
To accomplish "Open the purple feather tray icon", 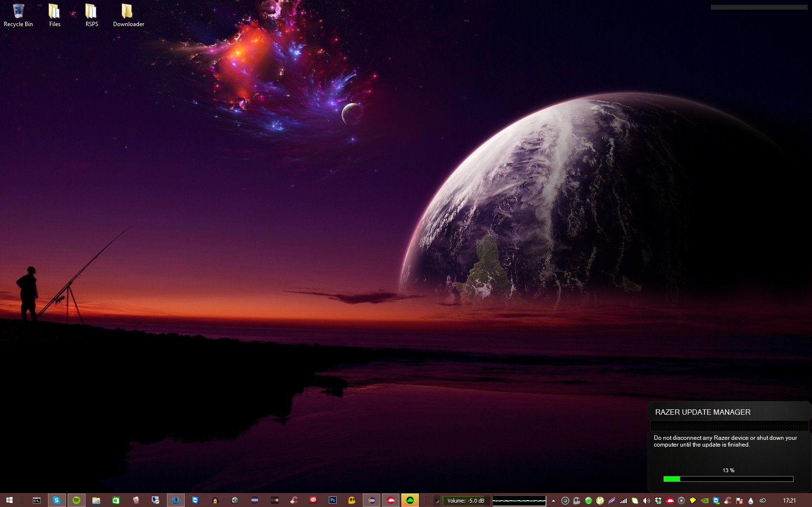I will 611,501.
